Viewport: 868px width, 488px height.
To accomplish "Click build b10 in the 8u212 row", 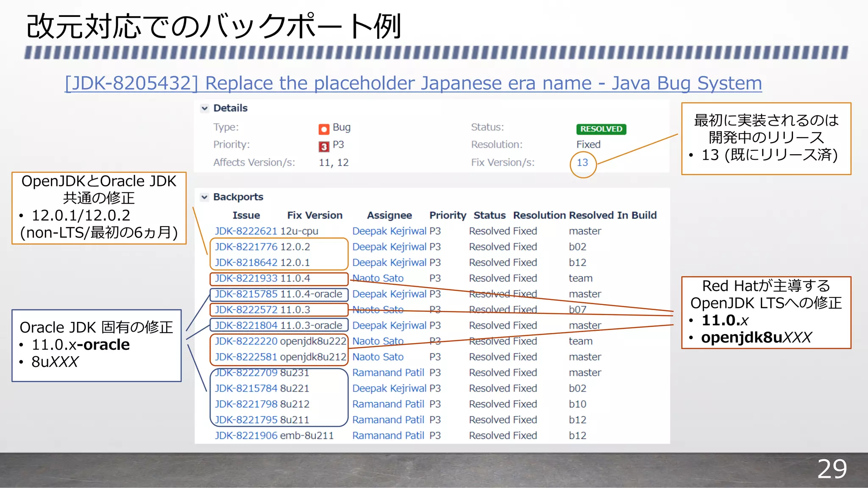I will [x=578, y=404].
